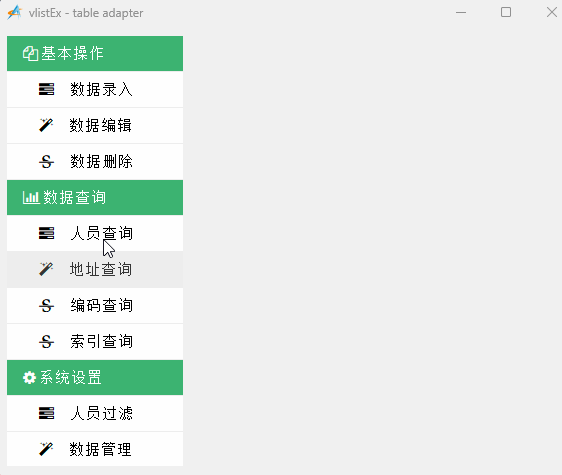Open the 数据录入 menu item
Screen dimensions: 562x475
(95, 89)
